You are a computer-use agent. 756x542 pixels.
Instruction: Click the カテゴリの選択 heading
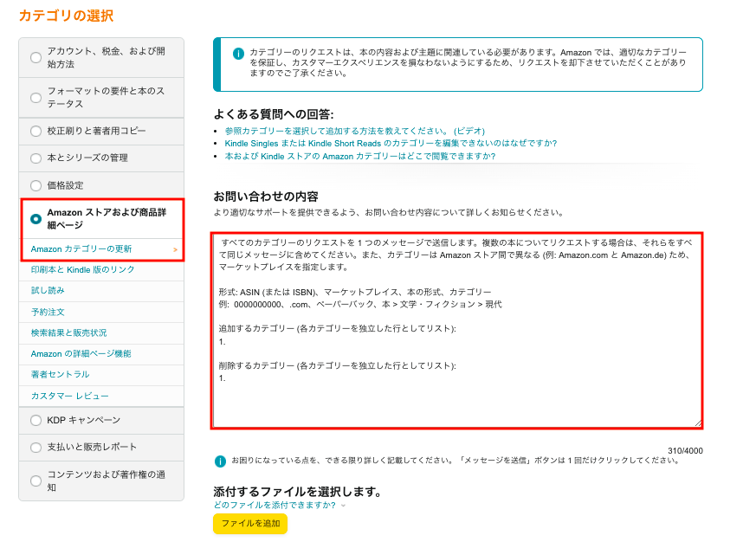[x=66, y=16]
